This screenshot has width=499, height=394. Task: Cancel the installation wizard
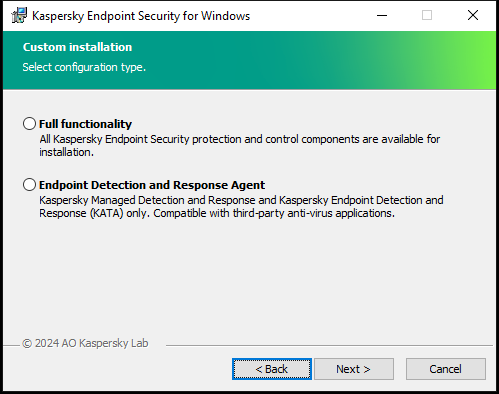(446, 369)
